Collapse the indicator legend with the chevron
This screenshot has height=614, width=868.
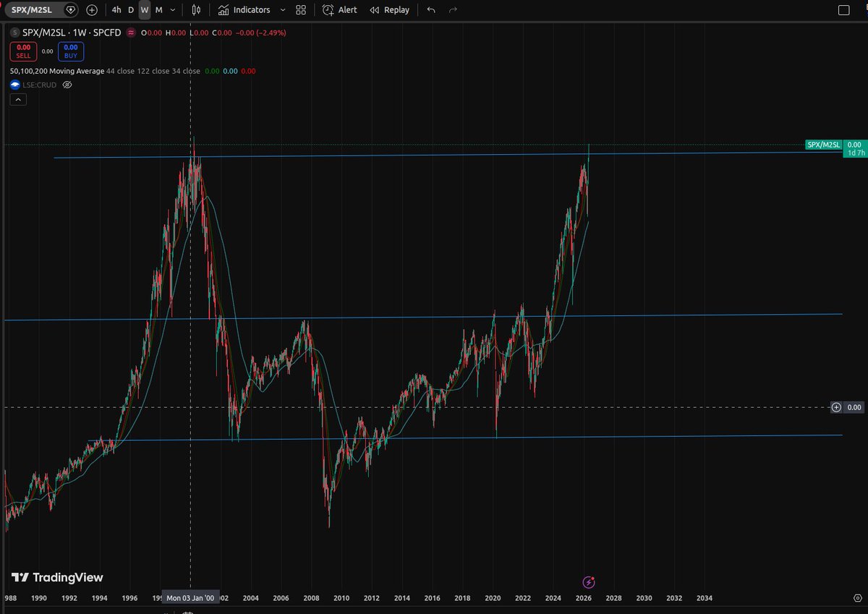[x=18, y=100]
